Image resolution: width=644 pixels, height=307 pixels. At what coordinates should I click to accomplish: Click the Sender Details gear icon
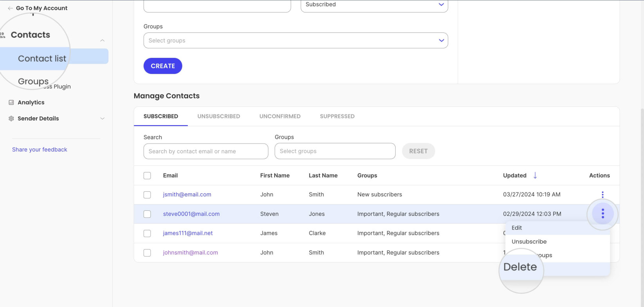click(11, 118)
